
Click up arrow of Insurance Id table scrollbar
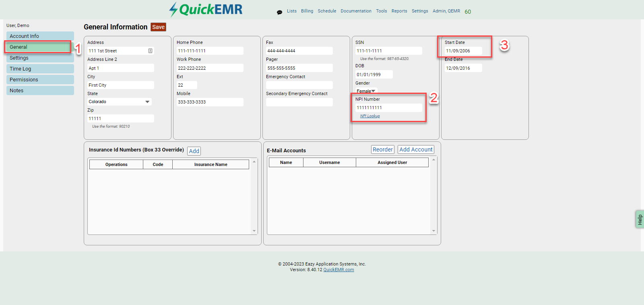[x=254, y=162]
